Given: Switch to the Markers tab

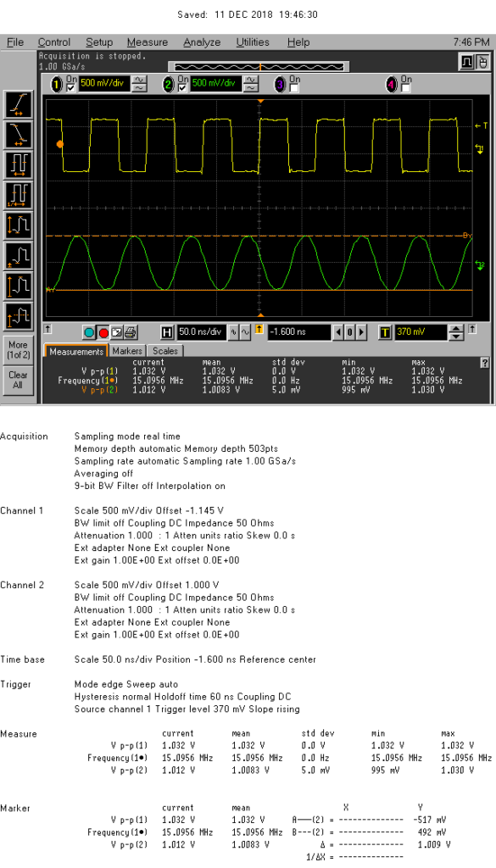Looking at the screenshot, I should tap(127, 351).
